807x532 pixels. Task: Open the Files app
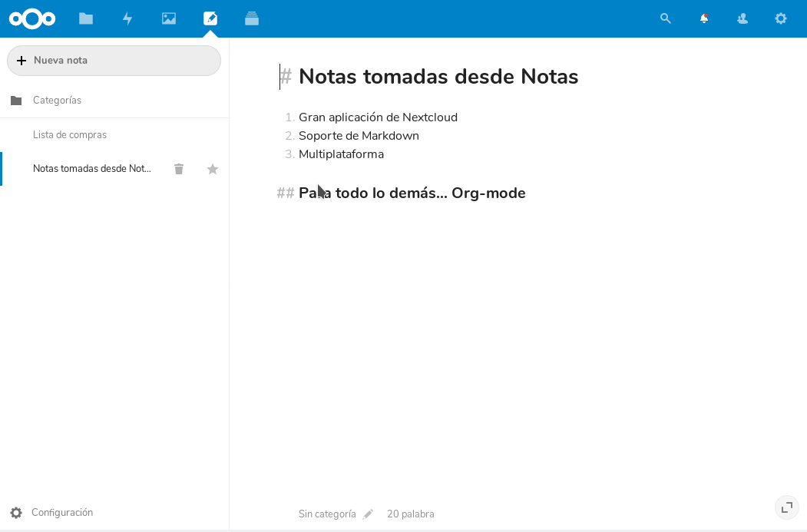click(86, 19)
